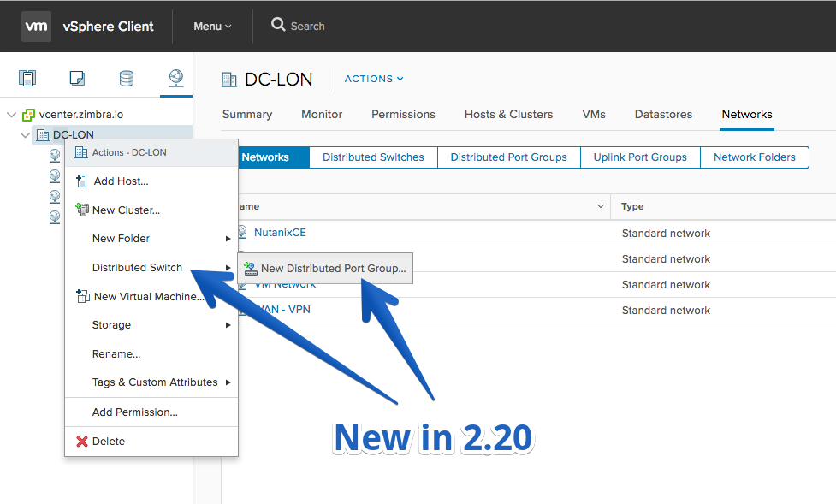
Task: Show the Uplink Port Groups sub-tab
Action: [640, 157]
